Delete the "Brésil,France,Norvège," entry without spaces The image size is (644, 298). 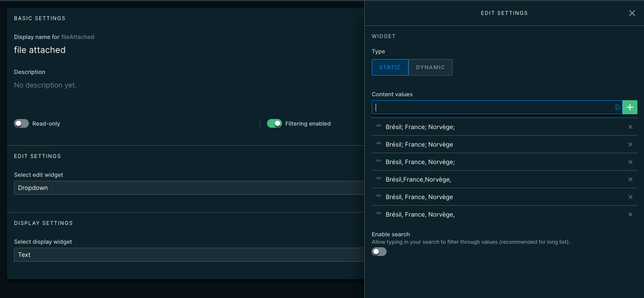click(x=630, y=179)
